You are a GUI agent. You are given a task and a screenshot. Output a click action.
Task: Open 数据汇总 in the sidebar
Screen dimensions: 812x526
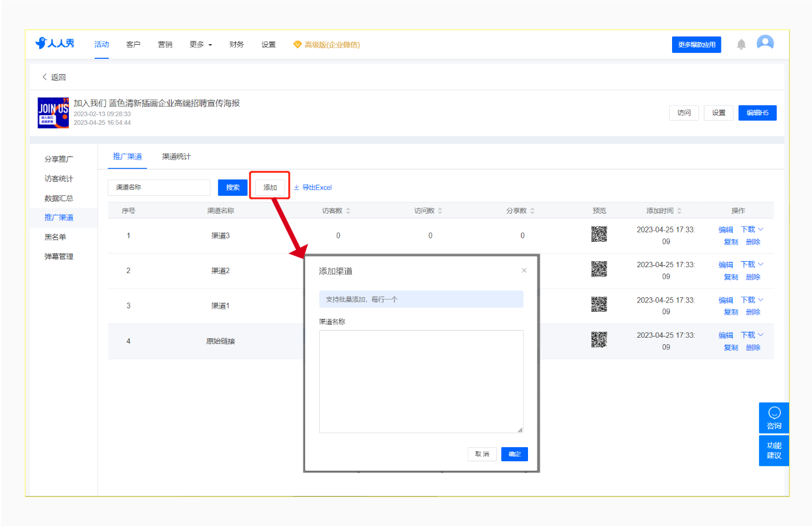(59, 198)
